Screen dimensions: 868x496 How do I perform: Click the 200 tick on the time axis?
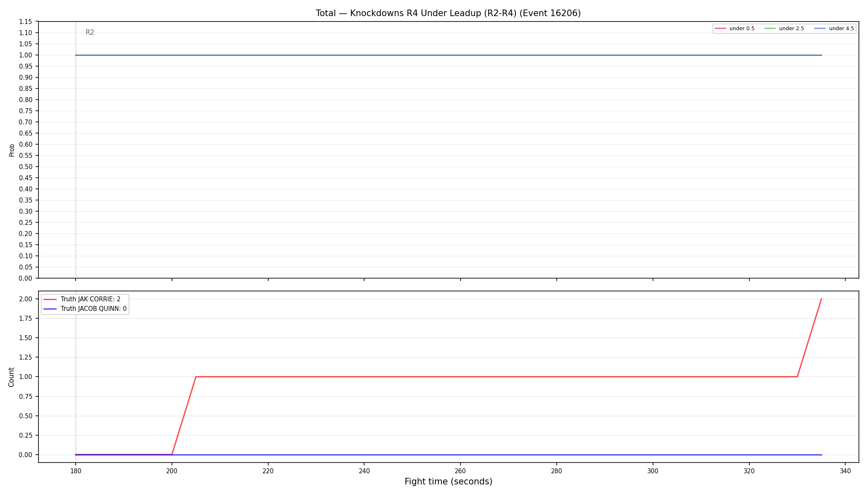click(172, 471)
